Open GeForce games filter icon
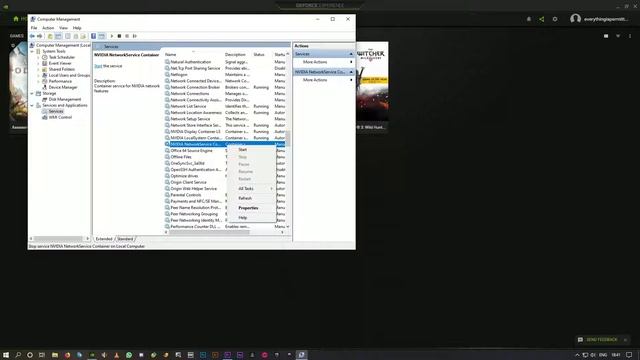640x360 pixels. [x=618, y=36]
